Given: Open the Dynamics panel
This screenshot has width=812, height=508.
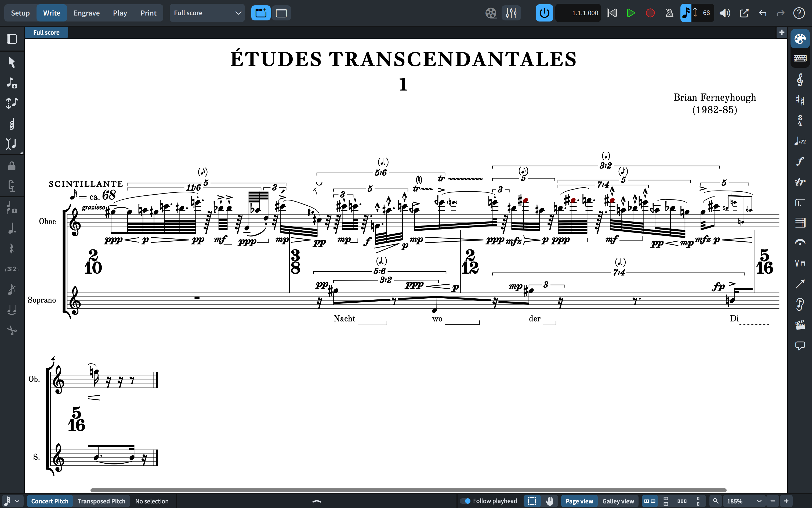Looking at the screenshot, I should 800,162.
